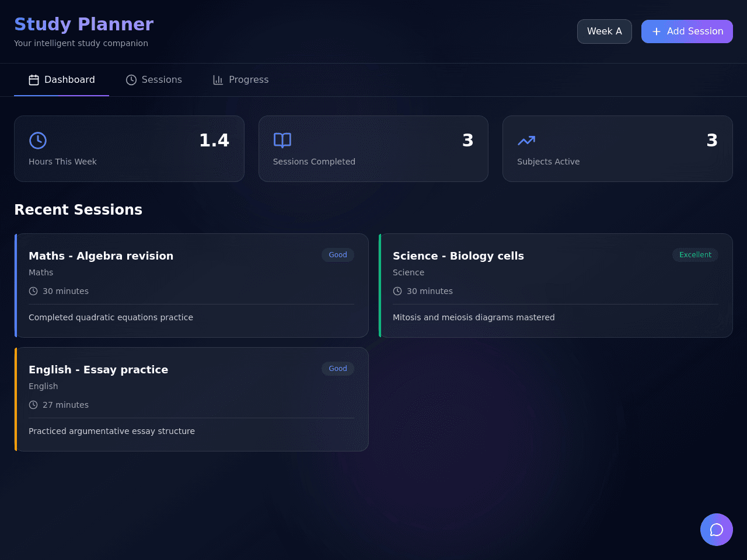Click the Add Session button
Image resolution: width=747 pixels, height=560 pixels.
[687, 32]
